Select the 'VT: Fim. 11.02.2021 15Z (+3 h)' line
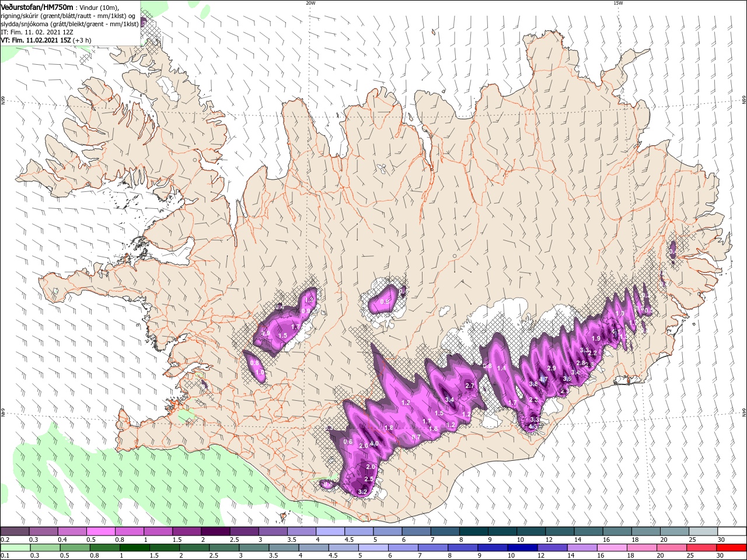747x560 pixels. point(46,40)
